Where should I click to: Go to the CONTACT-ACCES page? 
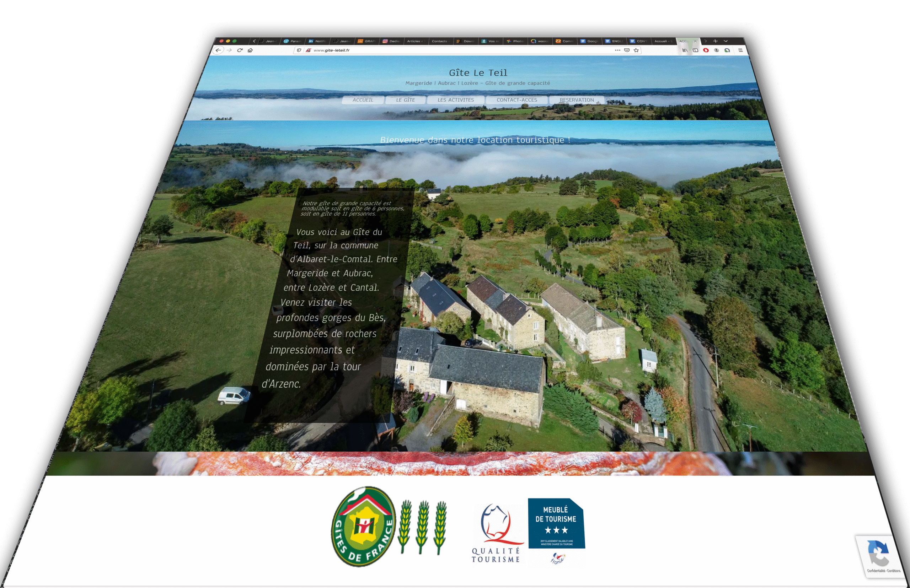[516, 100]
